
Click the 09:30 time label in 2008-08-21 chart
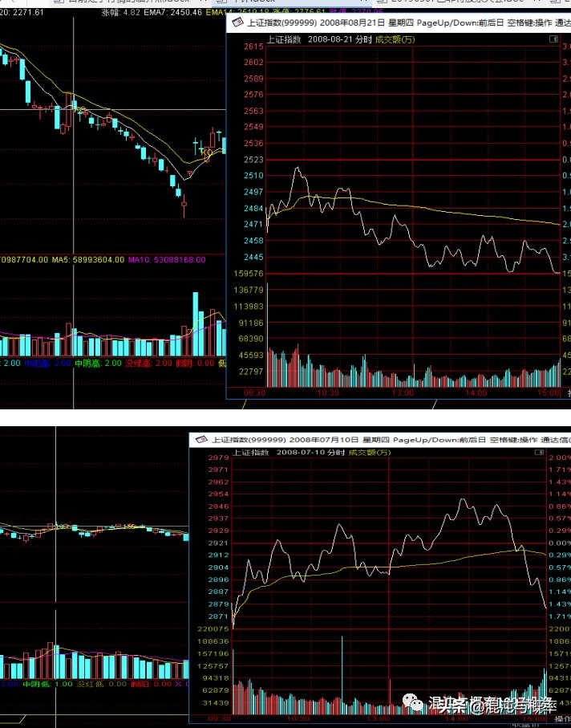coord(254,392)
